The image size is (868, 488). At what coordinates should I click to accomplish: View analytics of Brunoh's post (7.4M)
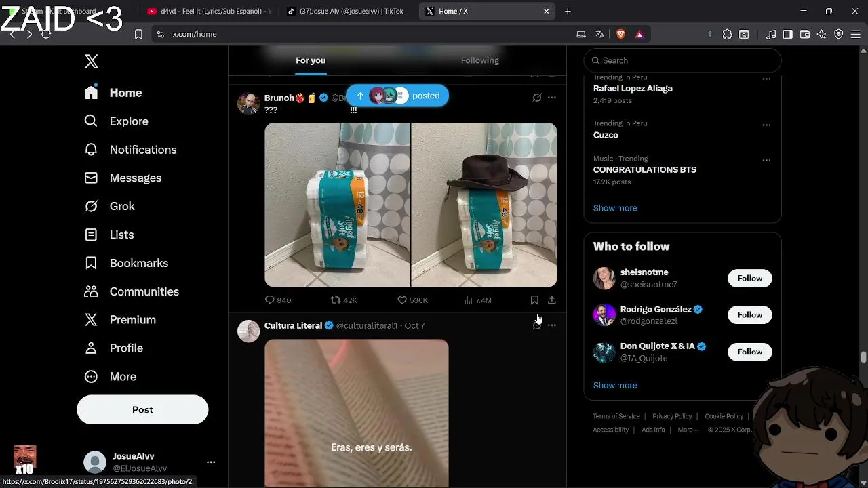[477, 300]
